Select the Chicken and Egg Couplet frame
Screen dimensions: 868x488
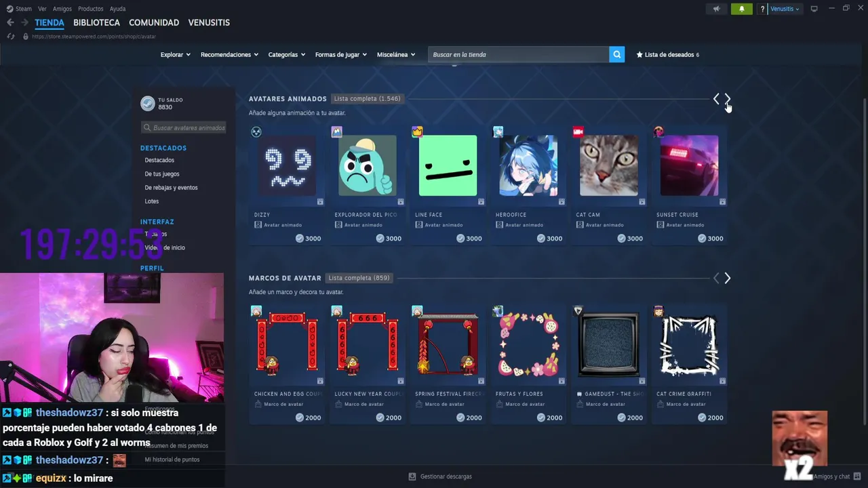[287, 344]
